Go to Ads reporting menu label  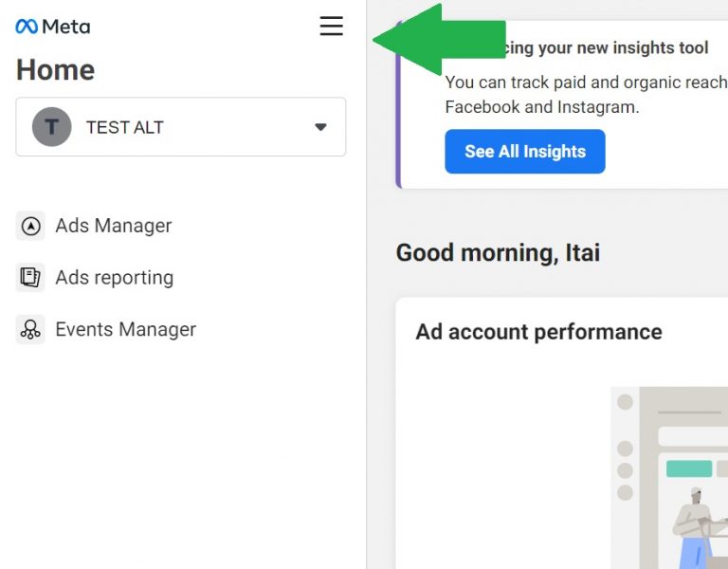(115, 278)
